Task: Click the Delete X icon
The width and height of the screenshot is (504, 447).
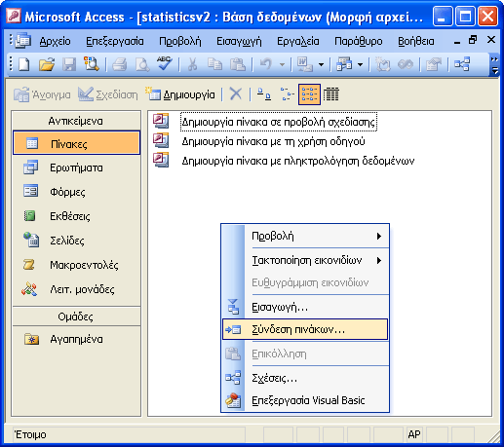Action: point(236,94)
